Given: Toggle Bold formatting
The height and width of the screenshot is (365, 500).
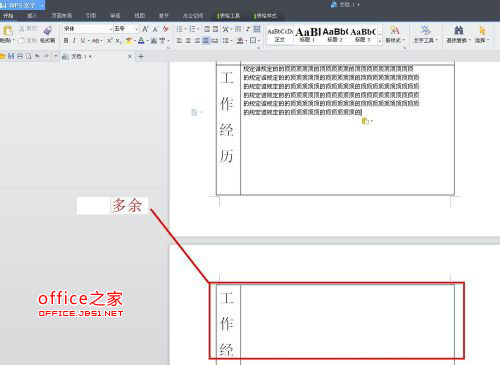Looking at the screenshot, I should (x=66, y=41).
